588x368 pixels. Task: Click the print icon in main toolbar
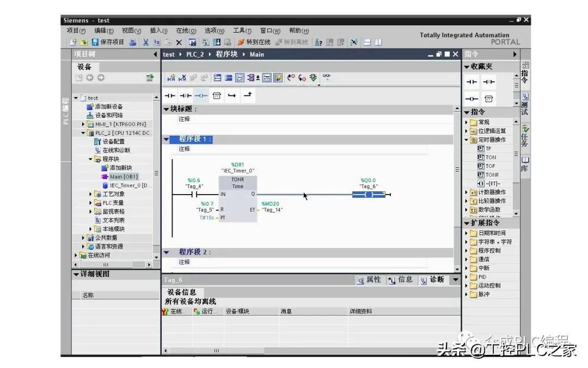pyautogui.click(x=133, y=42)
